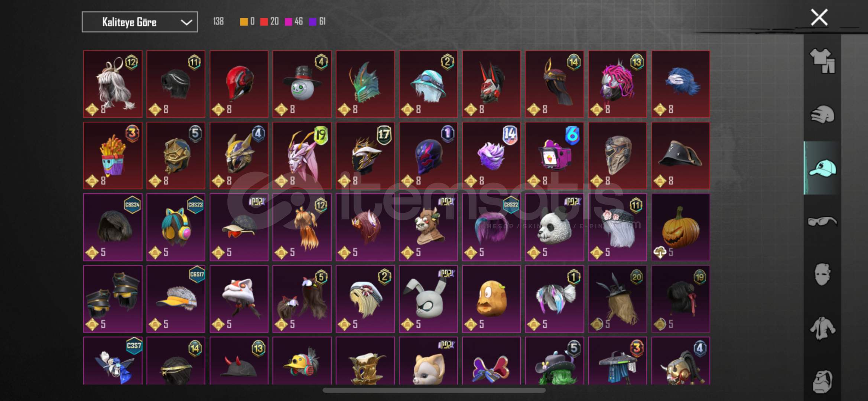Select the jack-o-lantern pumpkin head item
Image resolution: width=868 pixels, height=401 pixels.
click(680, 227)
